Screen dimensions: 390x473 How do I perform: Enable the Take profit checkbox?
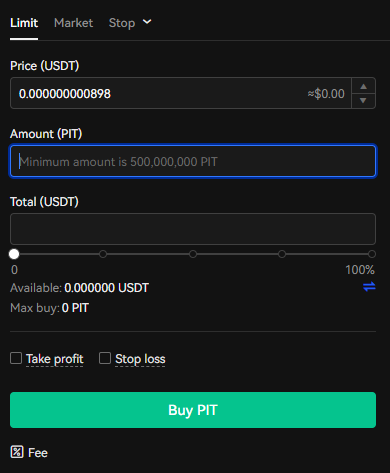pyautogui.click(x=16, y=358)
